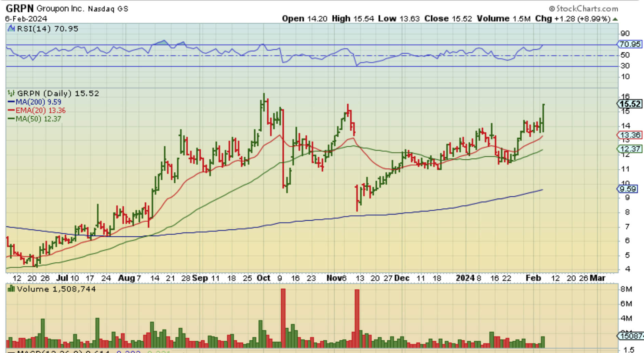This screenshot has width=644, height=353.
Task: Click the volume axis level 4M
Action: [626, 318]
